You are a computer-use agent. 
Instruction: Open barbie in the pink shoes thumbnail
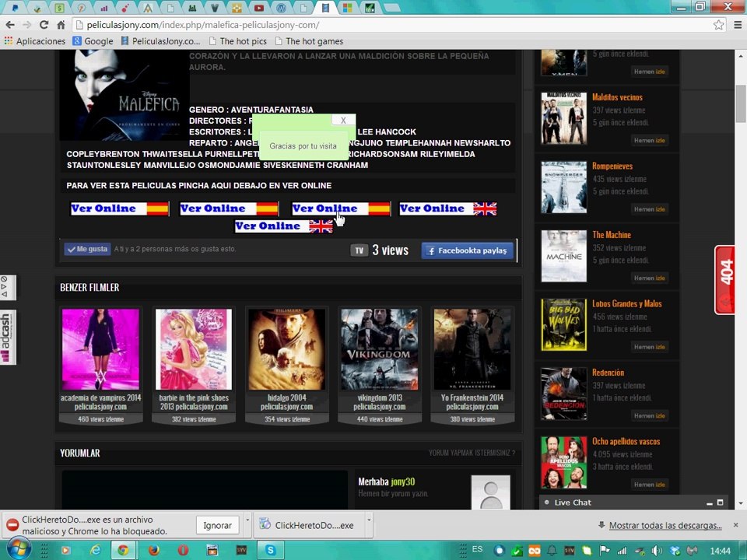tap(194, 349)
